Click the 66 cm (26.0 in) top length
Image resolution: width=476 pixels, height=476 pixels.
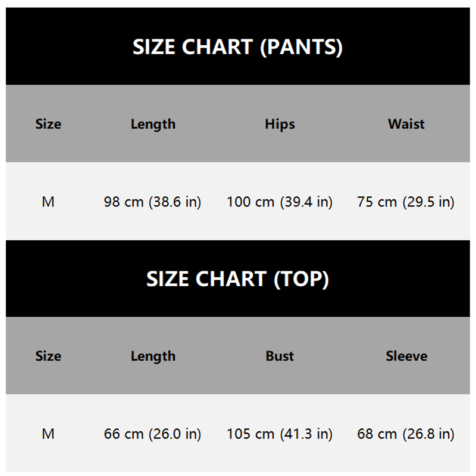(x=153, y=434)
